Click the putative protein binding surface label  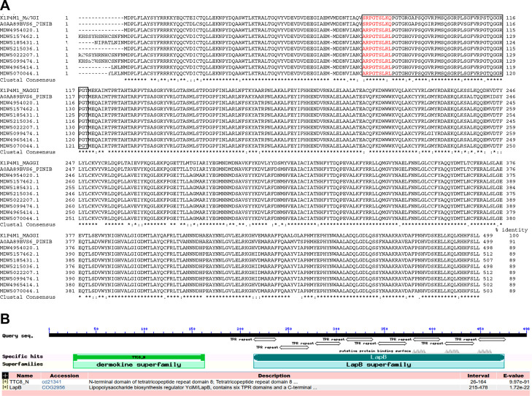[x=375, y=351]
